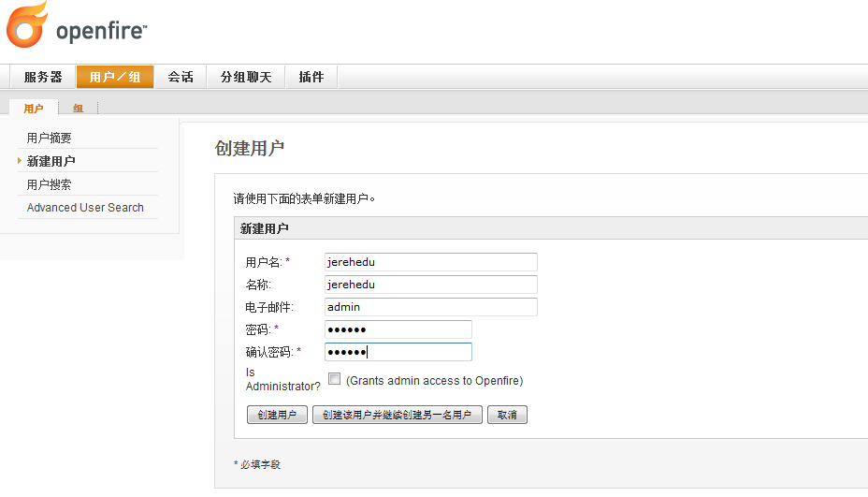Switch to the 组 sub-tab

(79, 109)
